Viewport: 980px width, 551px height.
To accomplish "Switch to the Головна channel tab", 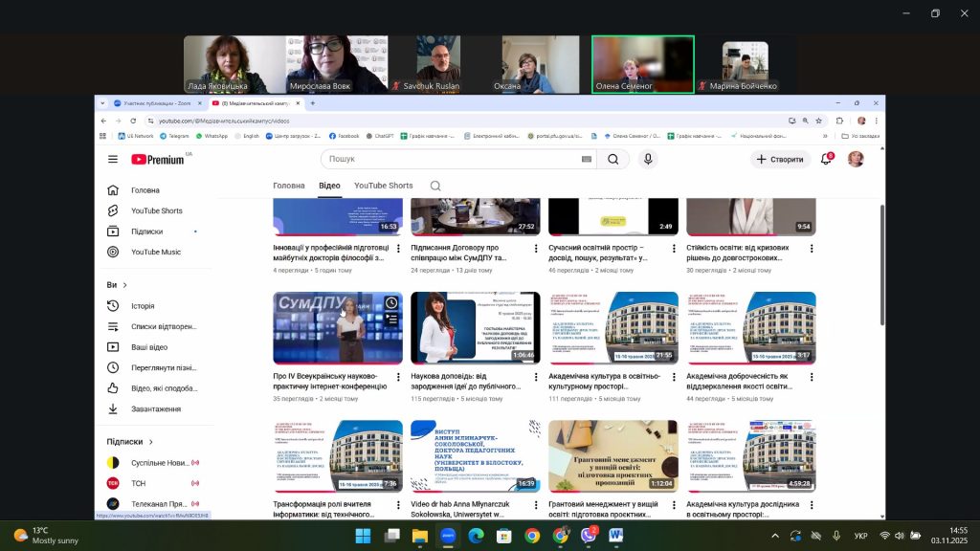I will click(289, 186).
